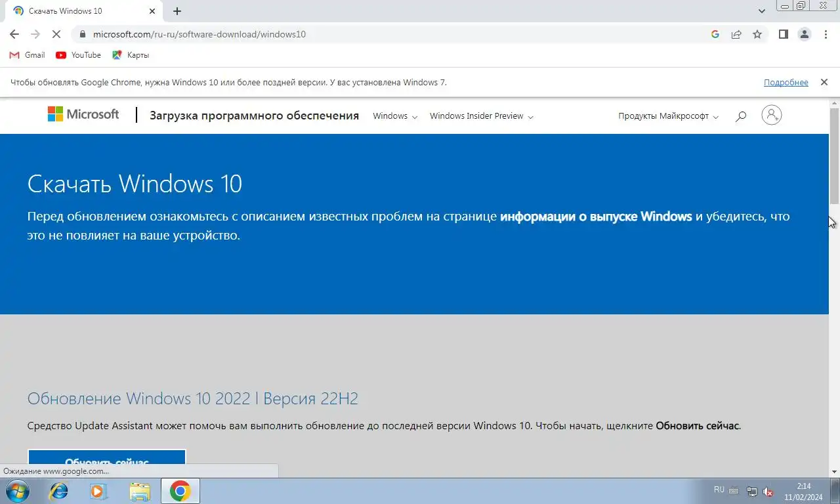Click the address bar URL

click(199, 34)
